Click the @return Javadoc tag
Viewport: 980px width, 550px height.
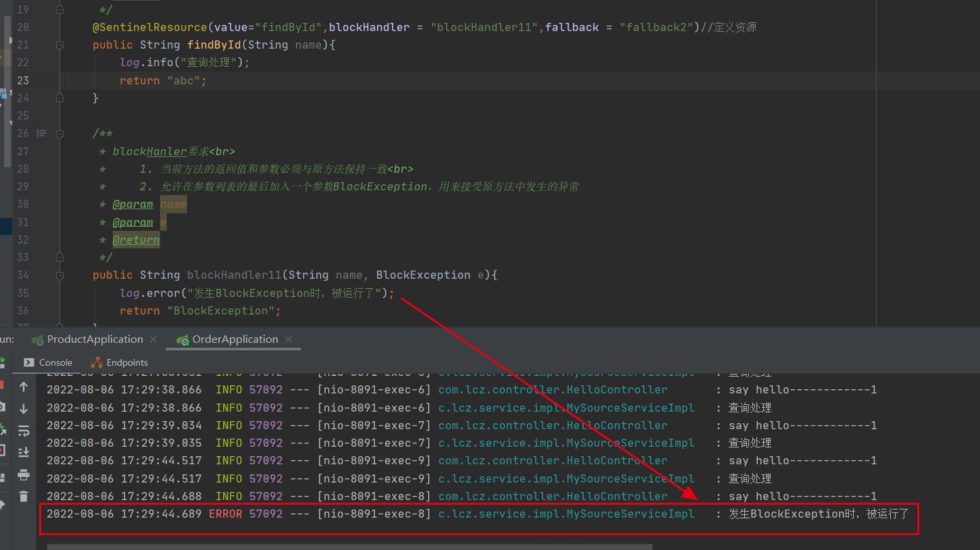point(136,240)
